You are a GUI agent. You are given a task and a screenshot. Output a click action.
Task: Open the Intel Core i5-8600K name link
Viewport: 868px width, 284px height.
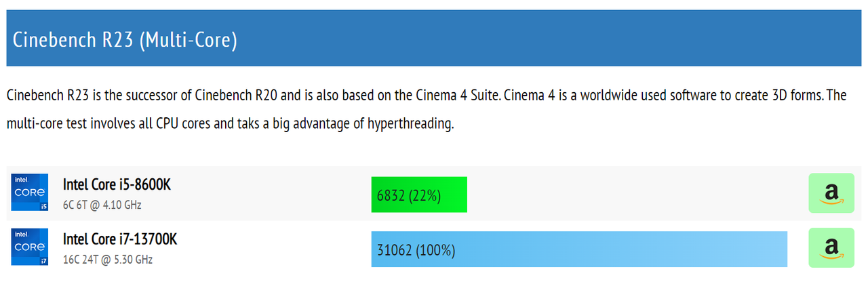tap(115, 184)
